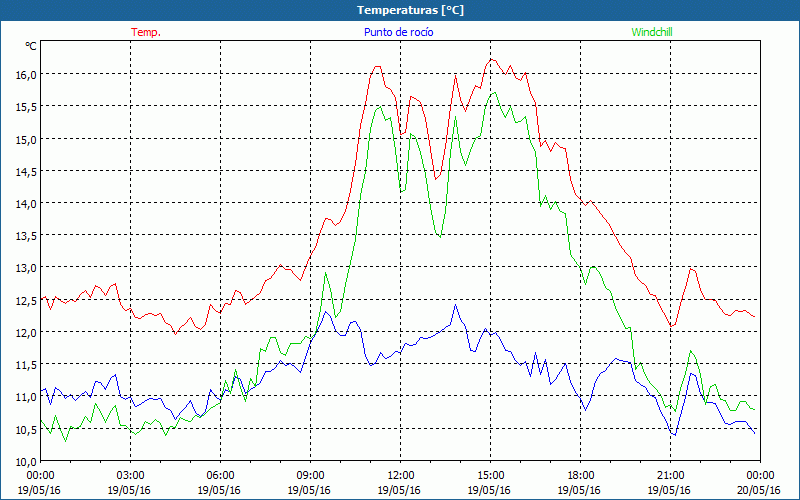Select the blue 'Punto de rocío' legend label
The width and height of the screenshot is (800, 500).
point(398,32)
